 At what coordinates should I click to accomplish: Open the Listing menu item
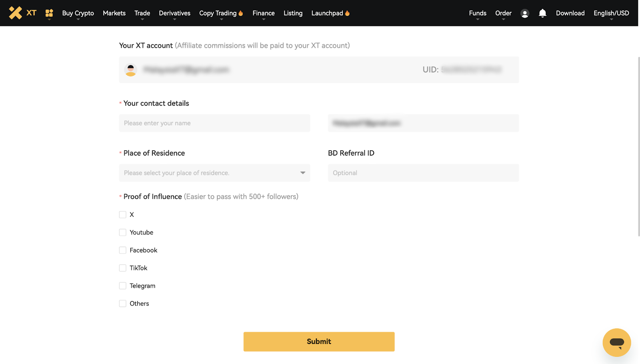coord(293,13)
